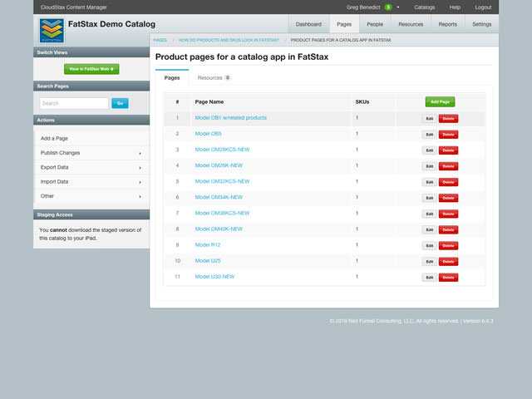Screen dimensions: 532x399
Task: Click the green Add Page button
Action: [440, 101]
